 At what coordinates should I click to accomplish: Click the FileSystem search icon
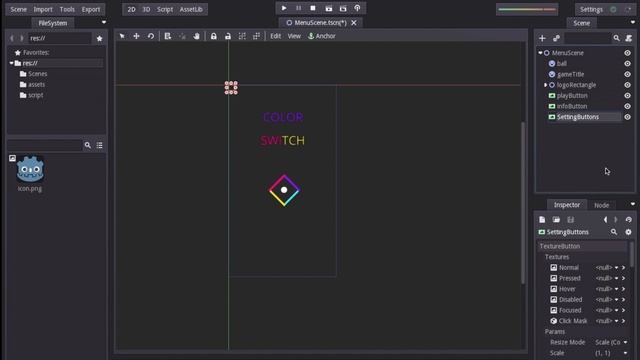(87, 145)
